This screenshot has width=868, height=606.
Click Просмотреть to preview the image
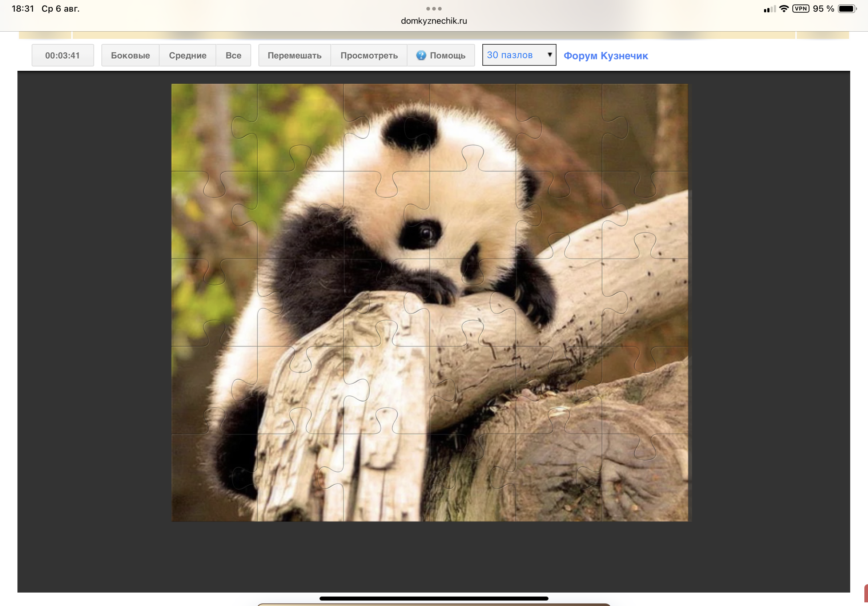(369, 55)
